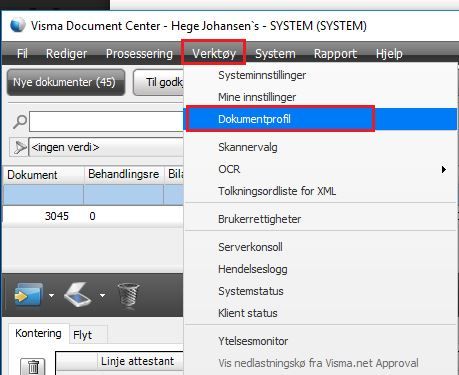Viewport: 459px width, 375px height.
Task: Click the delete icon beside Linje attestant
Action: click(x=33, y=367)
